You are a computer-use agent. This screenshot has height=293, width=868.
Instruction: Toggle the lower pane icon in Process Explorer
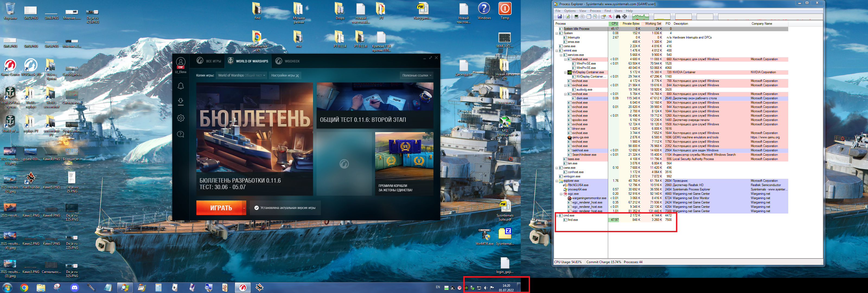pos(589,17)
